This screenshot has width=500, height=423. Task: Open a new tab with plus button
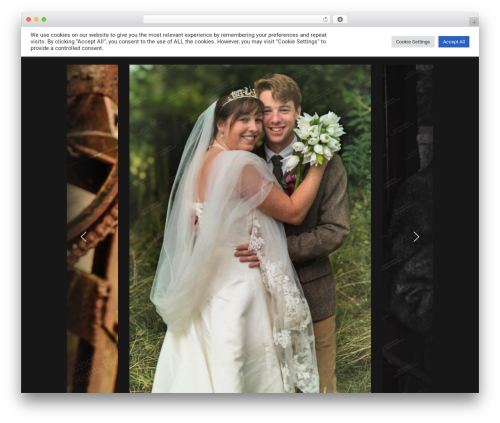474,22
